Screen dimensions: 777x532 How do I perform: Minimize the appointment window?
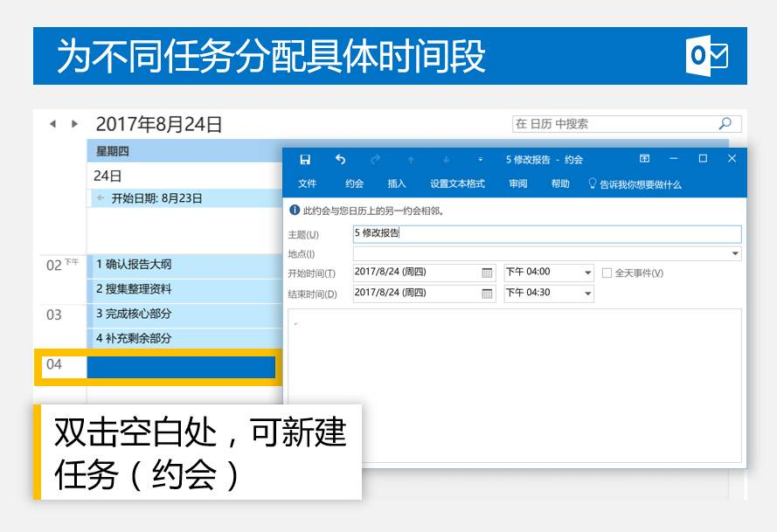click(674, 158)
